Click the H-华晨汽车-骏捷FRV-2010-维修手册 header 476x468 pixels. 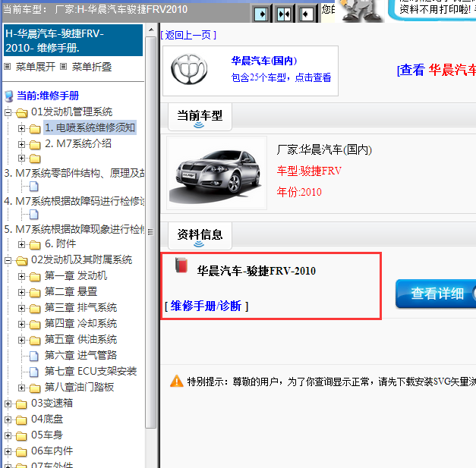point(73,40)
